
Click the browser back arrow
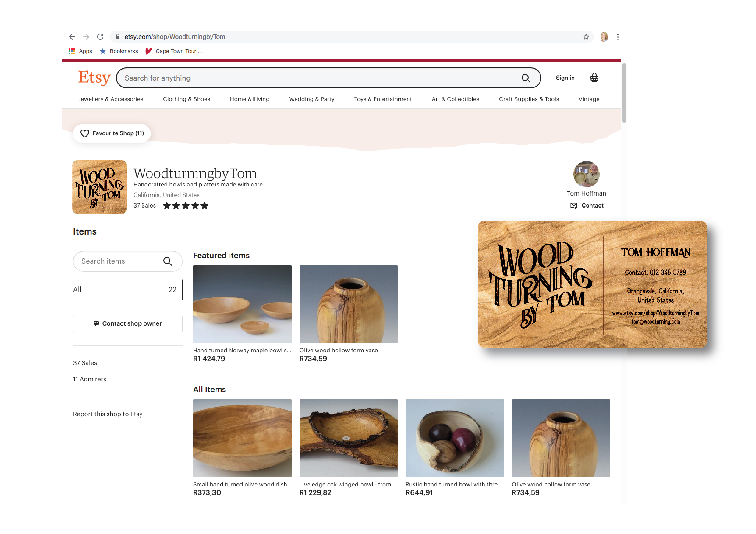(x=72, y=37)
